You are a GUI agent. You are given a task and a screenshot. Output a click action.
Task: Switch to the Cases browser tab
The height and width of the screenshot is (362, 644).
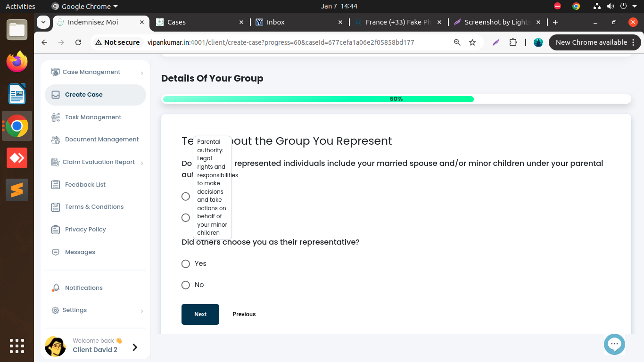point(198,22)
